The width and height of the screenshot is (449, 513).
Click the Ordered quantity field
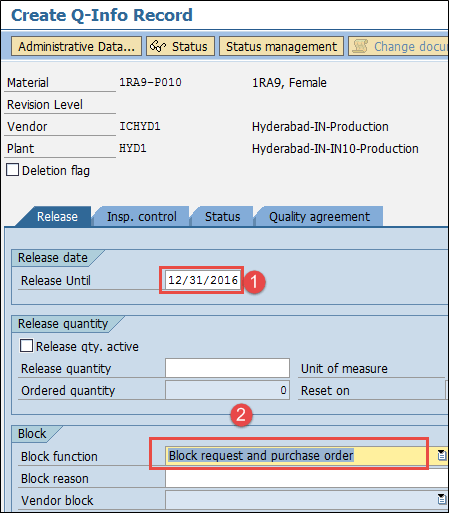pyautogui.click(x=227, y=390)
